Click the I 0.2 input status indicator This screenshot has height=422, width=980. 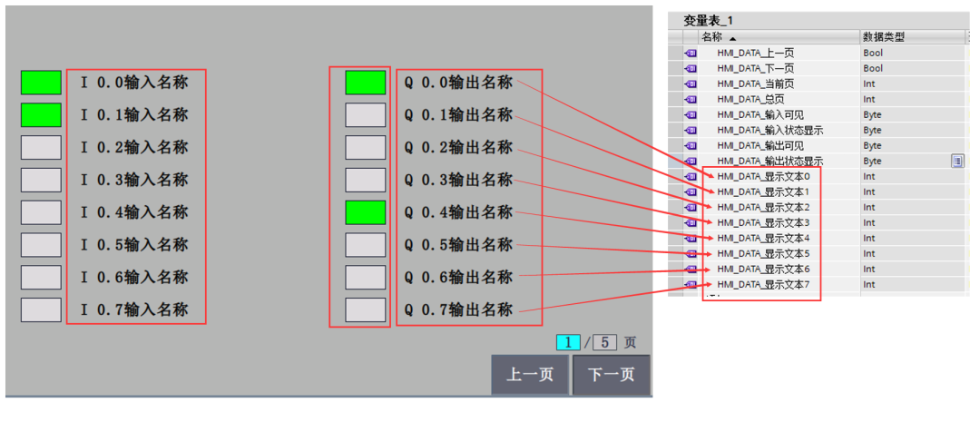point(41,148)
